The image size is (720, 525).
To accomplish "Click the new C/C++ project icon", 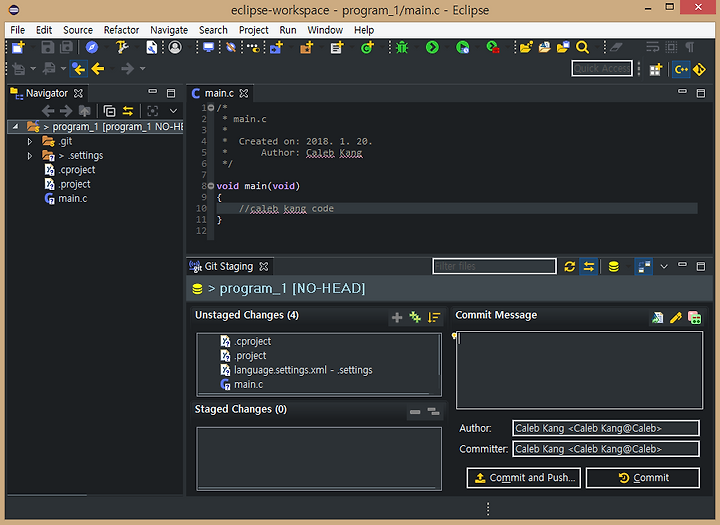I will (276, 47).
